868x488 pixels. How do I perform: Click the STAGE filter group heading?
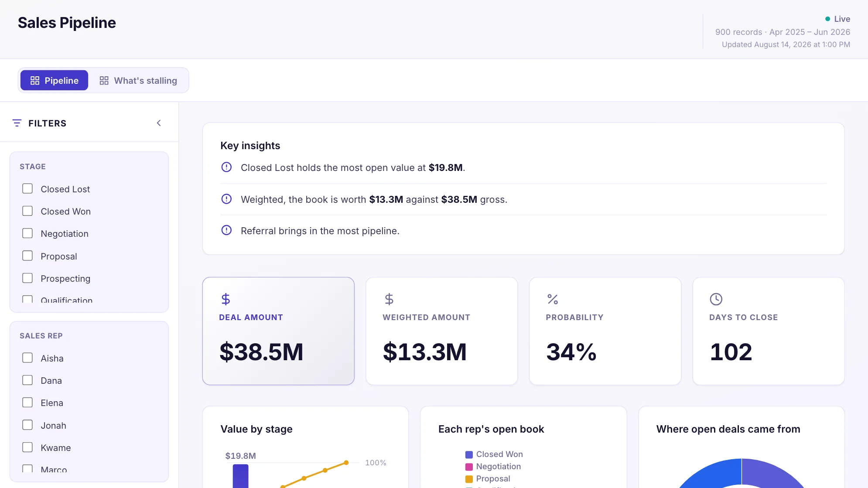[33, 167]
